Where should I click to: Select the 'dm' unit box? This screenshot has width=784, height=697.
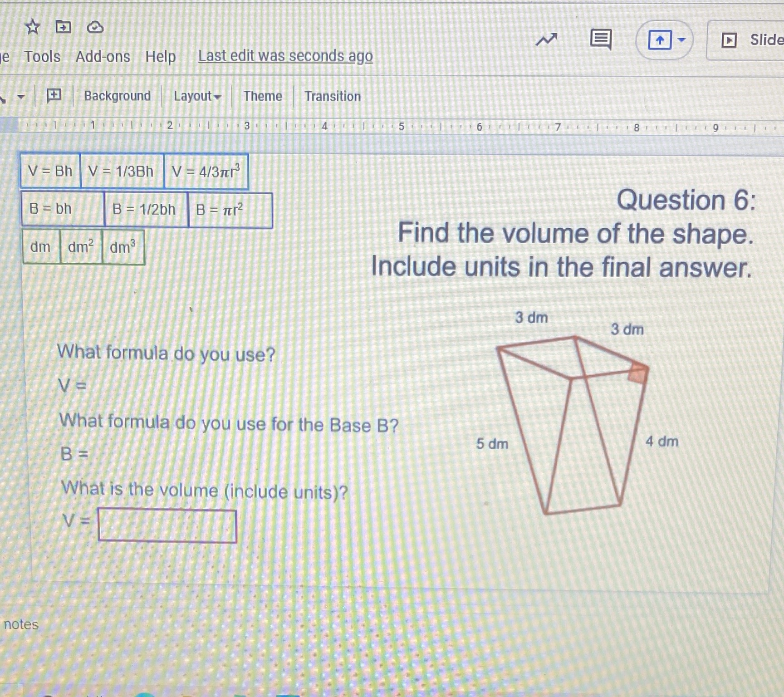[x=41, y=246]
